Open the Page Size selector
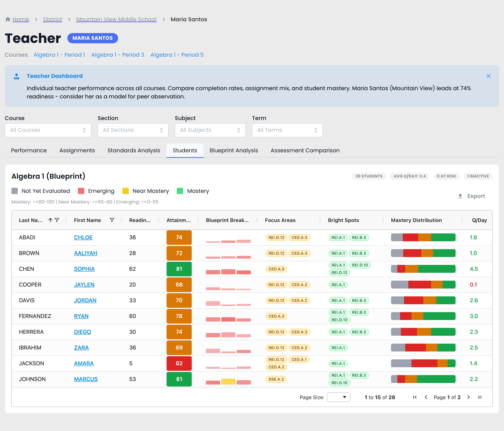 coord(338,397)
